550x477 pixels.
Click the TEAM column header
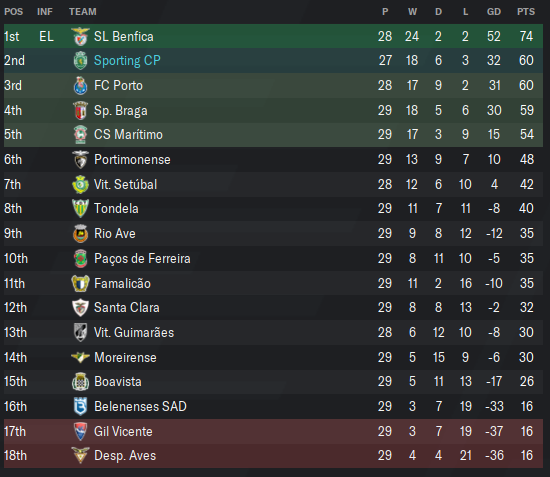[82, 12]
